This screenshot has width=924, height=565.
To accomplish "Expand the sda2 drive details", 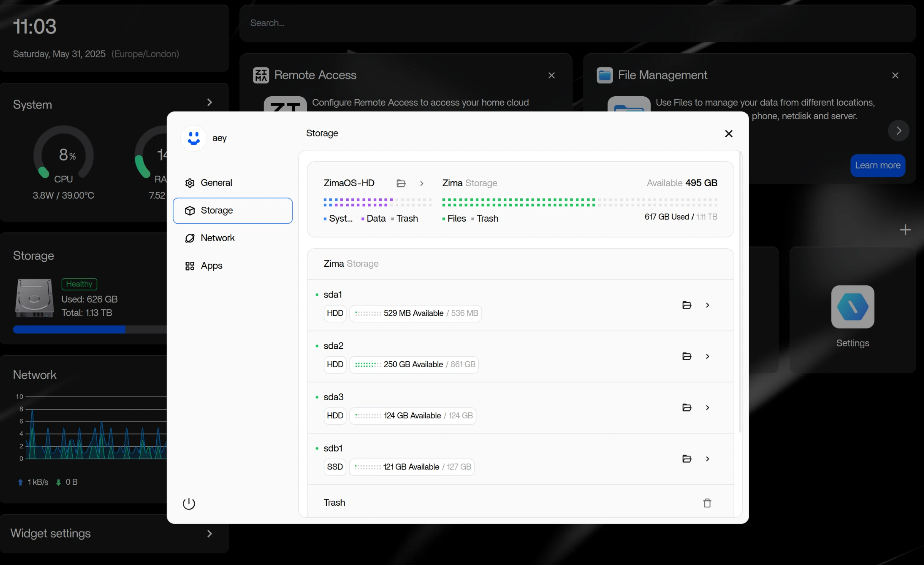I will pyautogui.click(x=707, y=356).
